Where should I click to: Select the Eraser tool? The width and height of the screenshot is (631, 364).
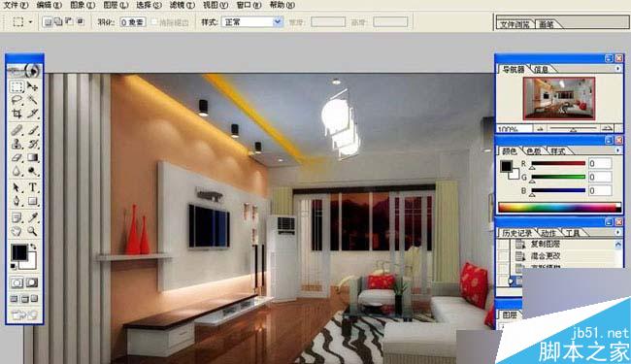pyautogui.click(x=17, y=157)
